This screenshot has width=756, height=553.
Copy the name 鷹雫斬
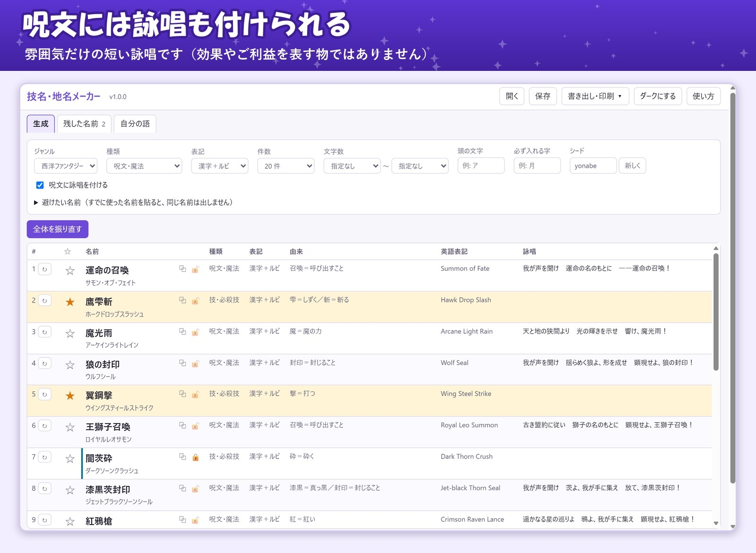point(182,301)
